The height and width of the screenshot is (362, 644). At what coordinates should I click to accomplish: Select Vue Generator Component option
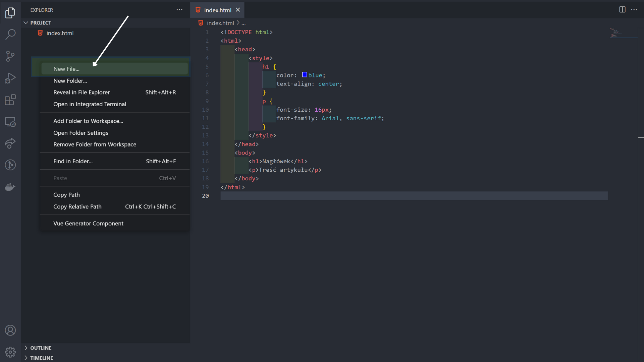point(89,223)
